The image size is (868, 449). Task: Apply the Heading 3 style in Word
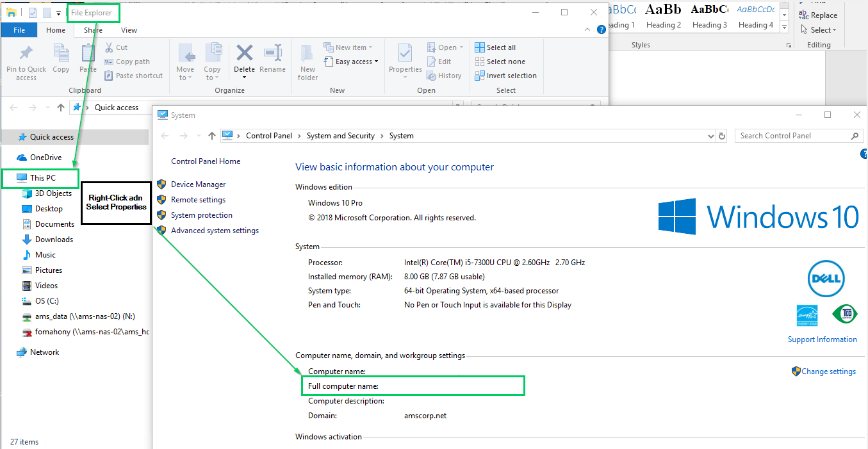(710, 17)
